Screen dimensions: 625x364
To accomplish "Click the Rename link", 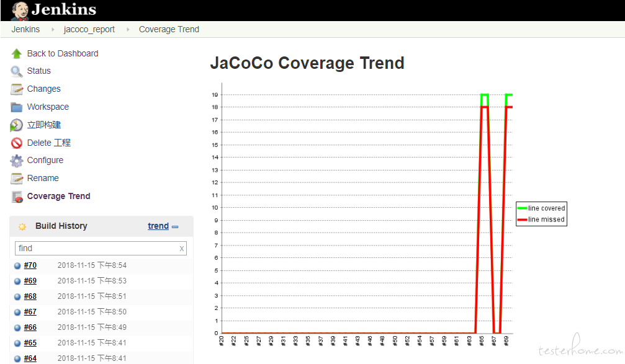I will point(43,178).
